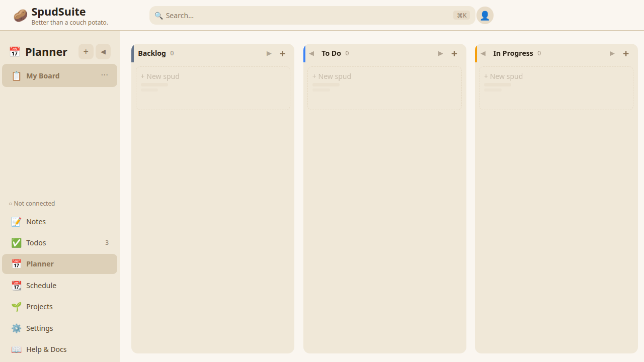This screenshot has width=644, height=362.
Task: Collapse the Planner sidebar panel arrow
Action: (103, 52)
